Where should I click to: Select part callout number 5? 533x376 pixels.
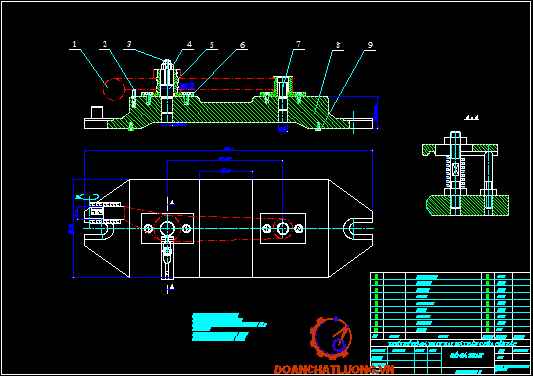point(212,45)
